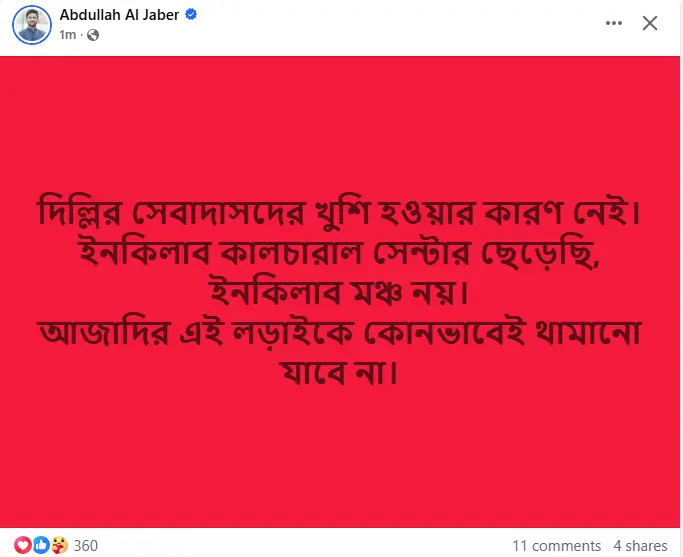Click the second line of Bengali text in the post
Screen dimensions: 683x557
340,253
